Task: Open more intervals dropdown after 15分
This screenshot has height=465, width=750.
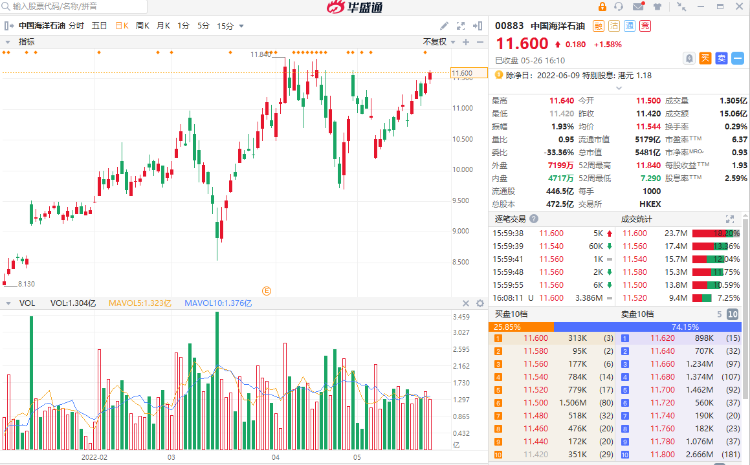Action: (241, 26)
